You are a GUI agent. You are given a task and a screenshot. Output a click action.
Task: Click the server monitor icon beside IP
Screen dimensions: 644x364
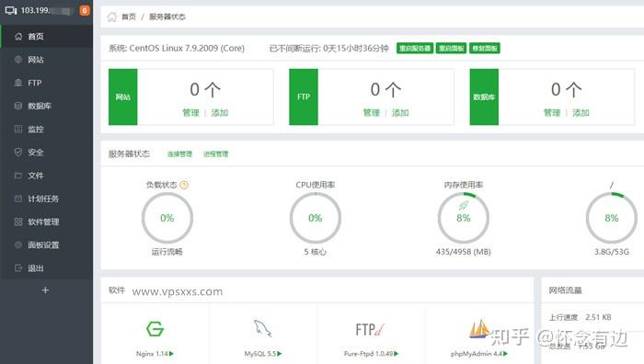pos(11,11)
